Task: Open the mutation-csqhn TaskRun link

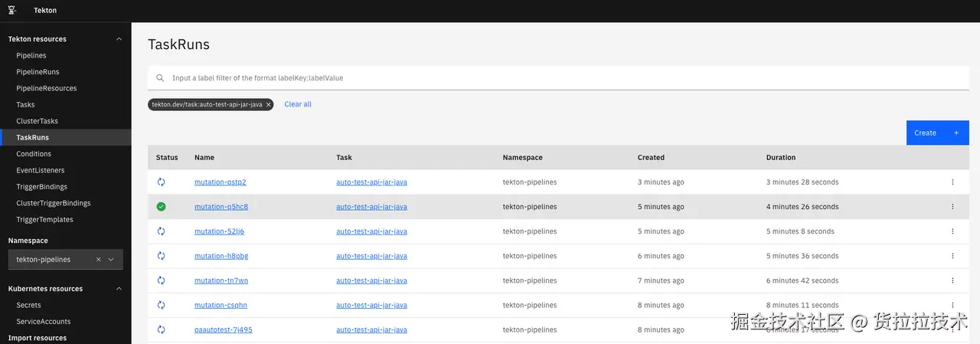Action: [220, 305]
